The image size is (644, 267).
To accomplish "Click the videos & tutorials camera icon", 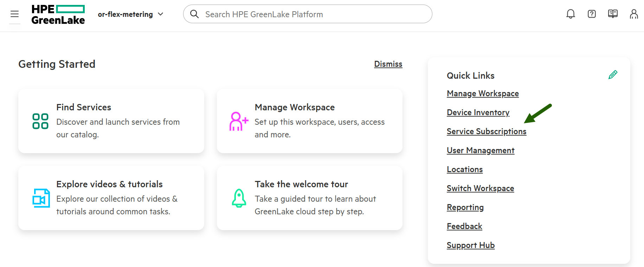I will [41, 198].
